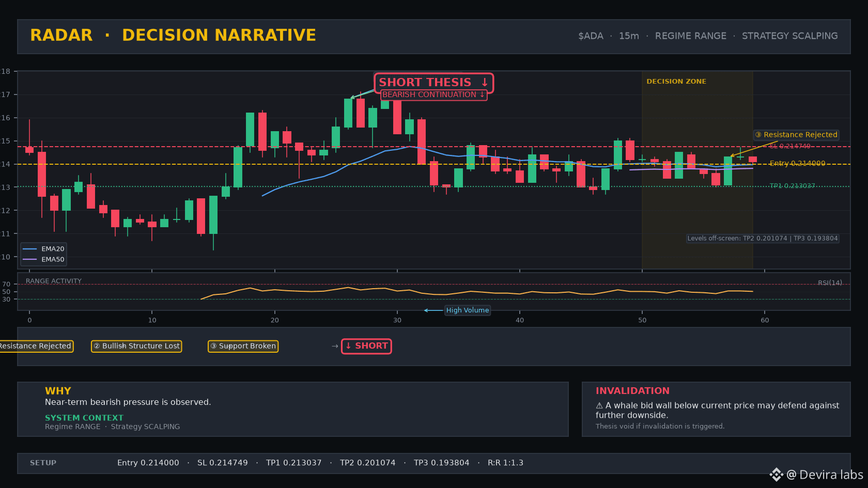Screen dimensions: 868x488
Task: Click the purple EMA50 legend line
Action: pyautogui.click(x=30, y=259)
